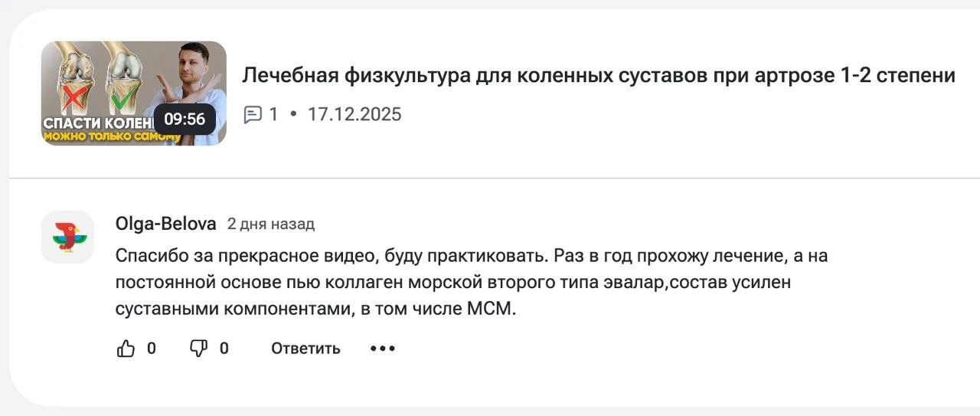980x416 pixels.
Task: Open Olga-Belova's profile via username
Action: (x=165, y=224)
